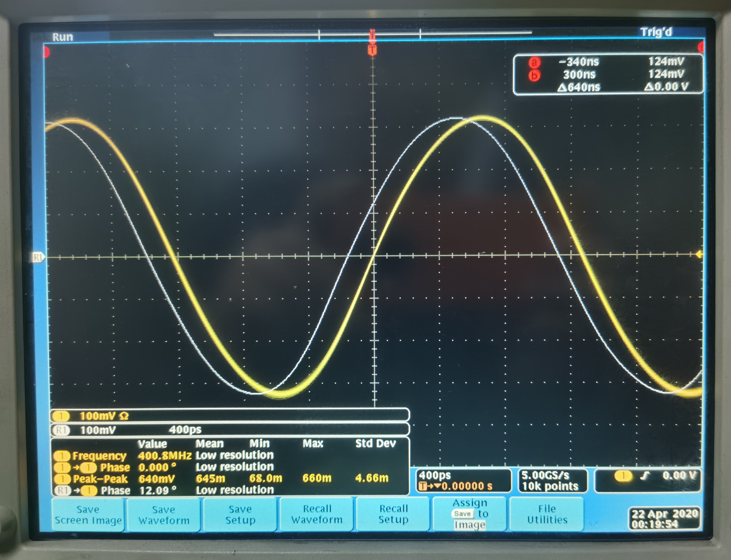731x560 pixels.
Task: Click Low resolution in the Frequency row
Action: pos(235,455)
